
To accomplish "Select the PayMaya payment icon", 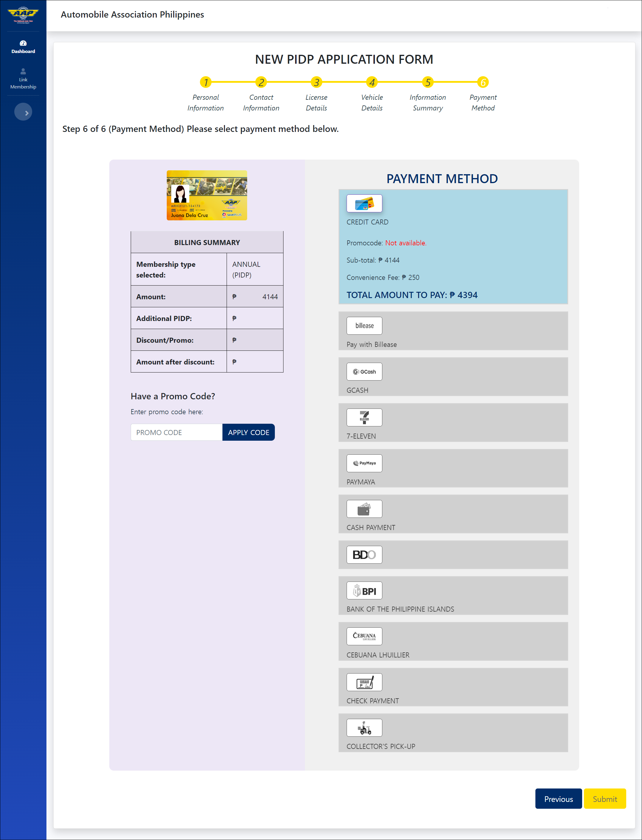I will (x=364, y=463).
